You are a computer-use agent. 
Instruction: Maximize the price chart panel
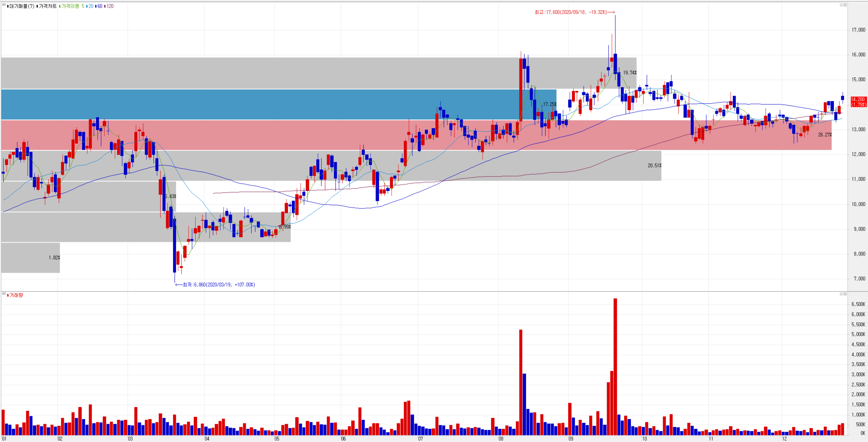tap(841, 5)
